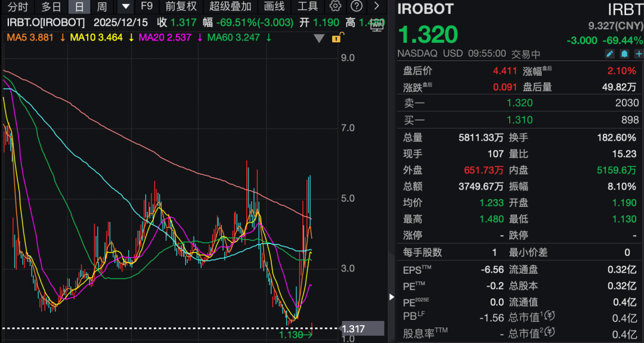This screenshot has width=644, height=343.
Task: Click the 最高 1.480 value
Action: click(x=491, y=220)
